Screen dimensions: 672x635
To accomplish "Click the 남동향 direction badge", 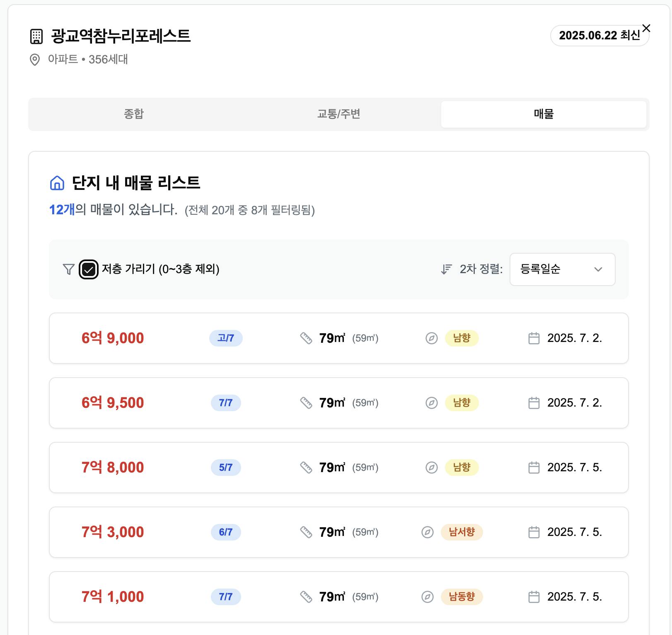I will [462, 597].
